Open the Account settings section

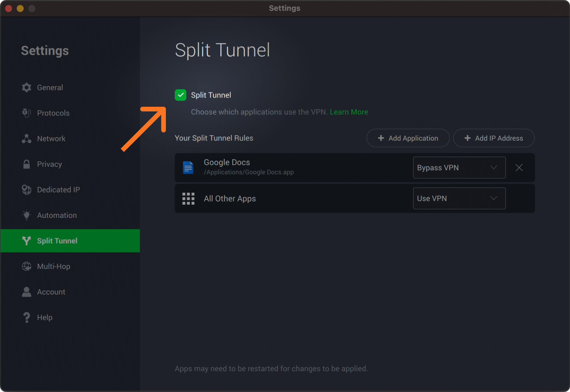point(51,292)
